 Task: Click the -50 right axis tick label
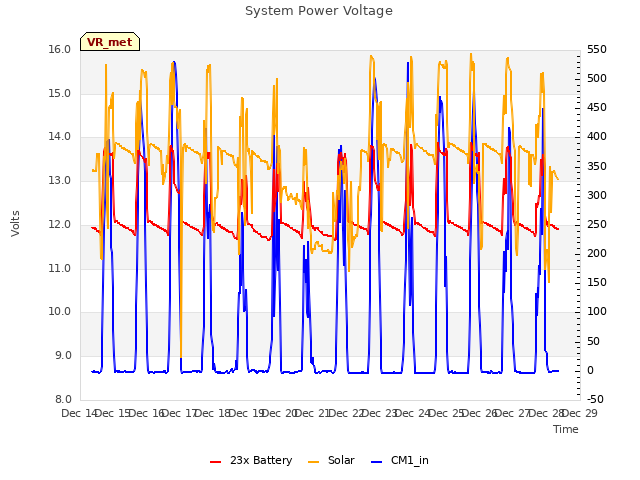click(x=595, y=399)
